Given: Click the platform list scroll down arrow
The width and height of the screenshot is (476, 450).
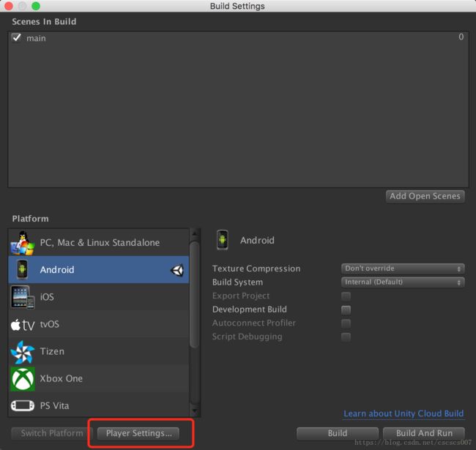Looking at the screenshot, I should 195,411.
